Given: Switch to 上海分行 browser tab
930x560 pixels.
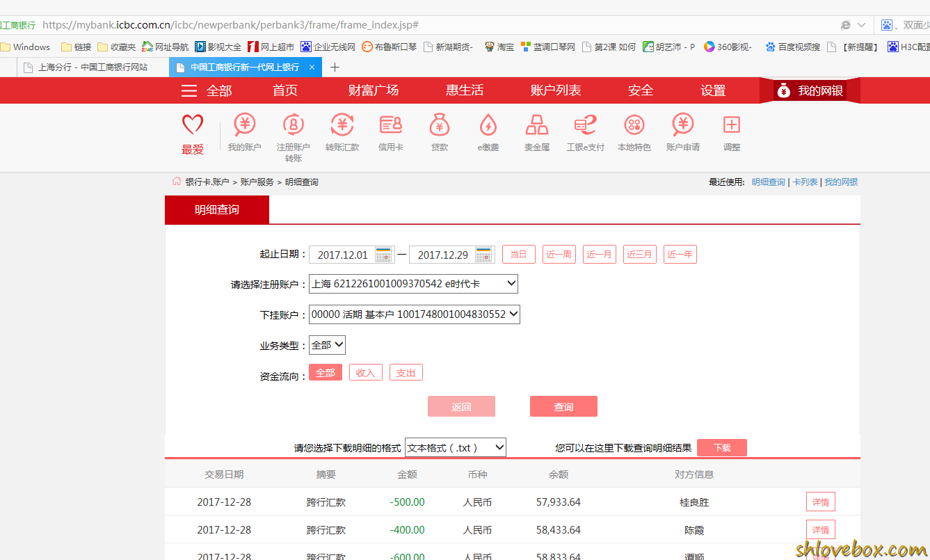Looking at the screenshot, I should tap(92, 67).
